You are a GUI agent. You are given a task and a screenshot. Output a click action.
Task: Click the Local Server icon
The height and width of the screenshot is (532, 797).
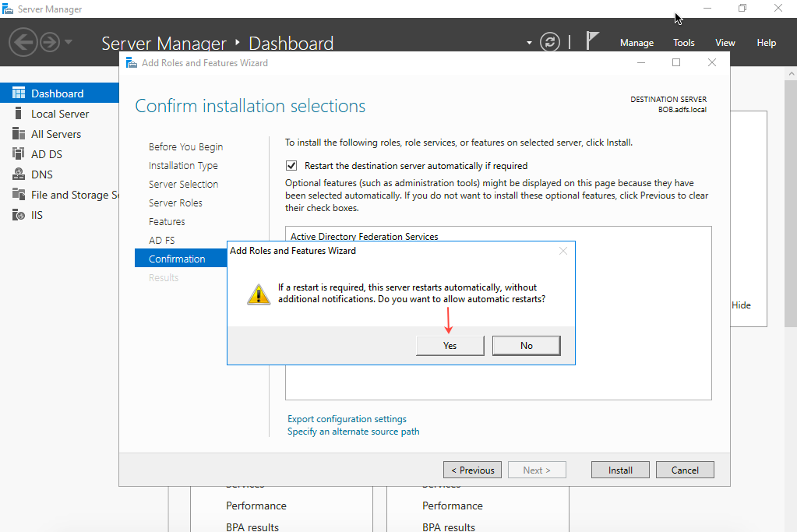coord(18,113)
